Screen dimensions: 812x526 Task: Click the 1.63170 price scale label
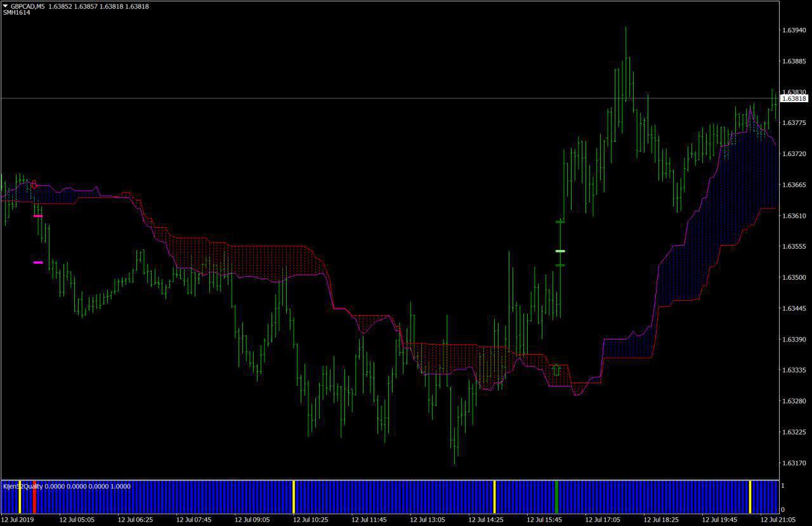click(794, 463)
